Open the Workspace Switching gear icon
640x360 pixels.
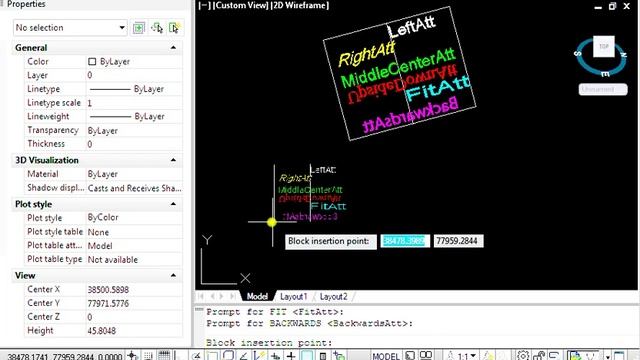coord(522,355)
